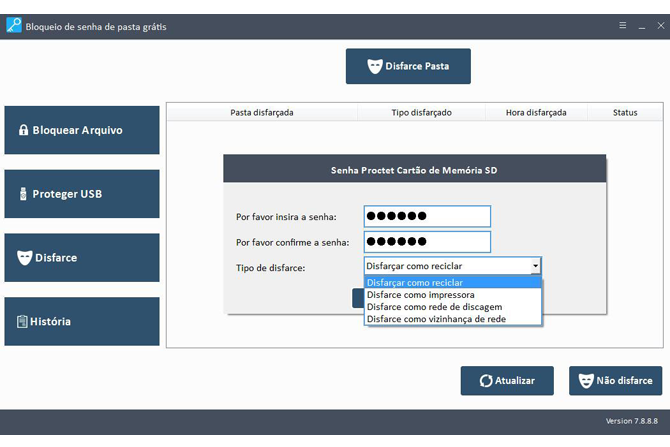This screenshot has height=447, width=670.
Task: Open the hamburger menu in title bar
Action: [x=623, y=25]
